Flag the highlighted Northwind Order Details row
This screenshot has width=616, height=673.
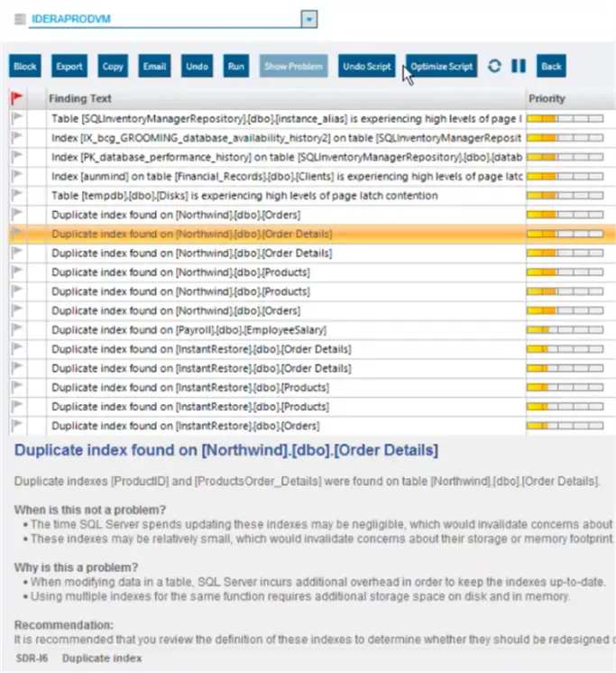[17, 234]
